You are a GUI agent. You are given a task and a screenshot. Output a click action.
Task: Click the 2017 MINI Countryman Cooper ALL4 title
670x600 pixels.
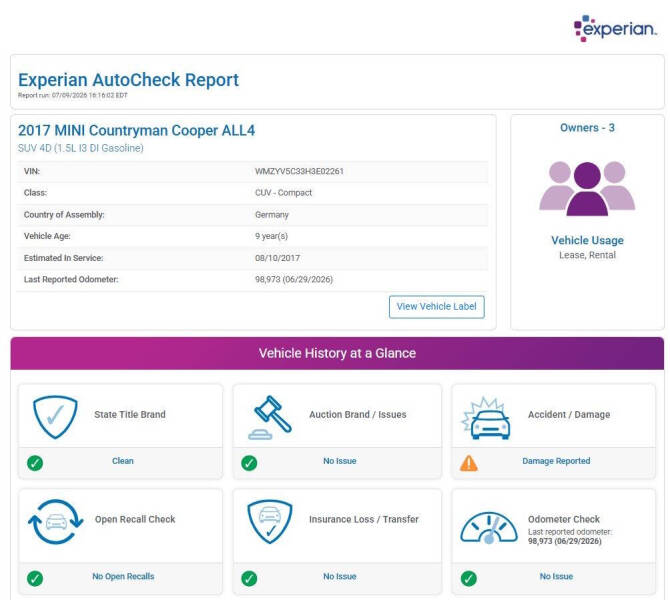point(136,130)
